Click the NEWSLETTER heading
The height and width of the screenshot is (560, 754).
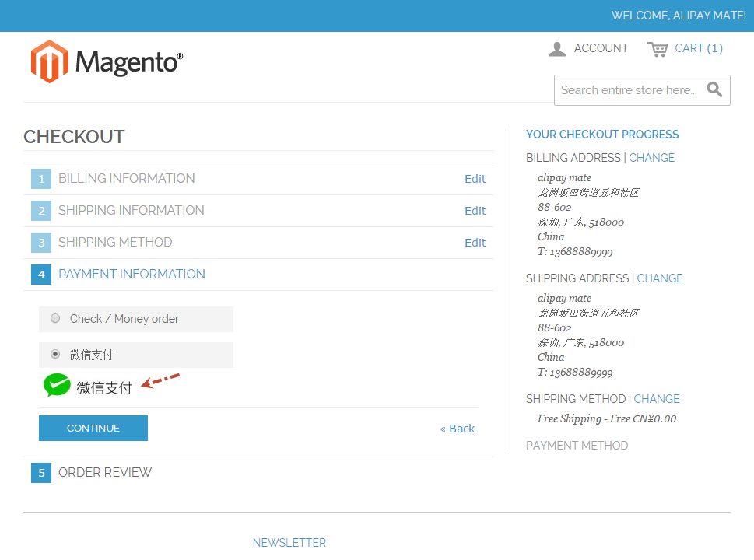pyautogui.click(x=289, y=543)
